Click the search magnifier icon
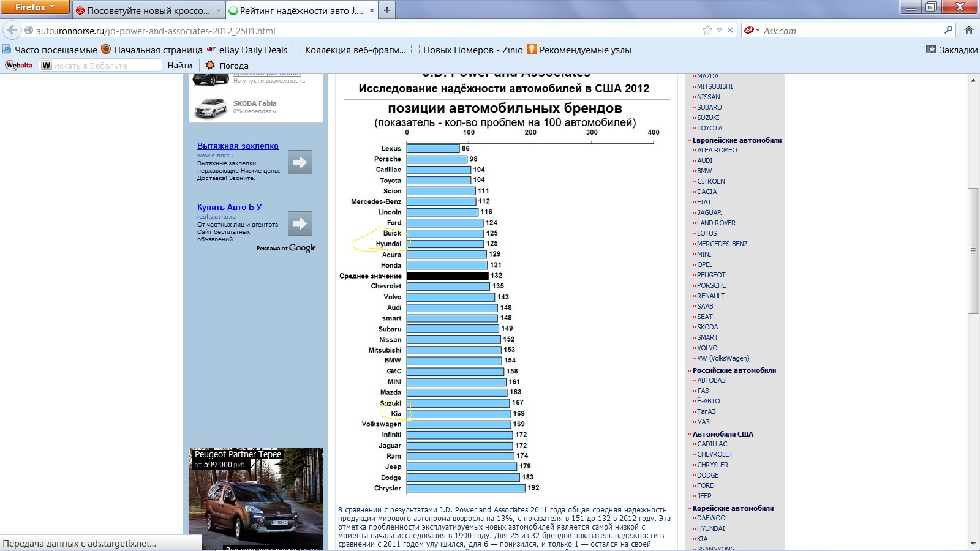Image resolution: width=980 pixels, height=551 pixels. pyautogui.click(x=949, y=29)
